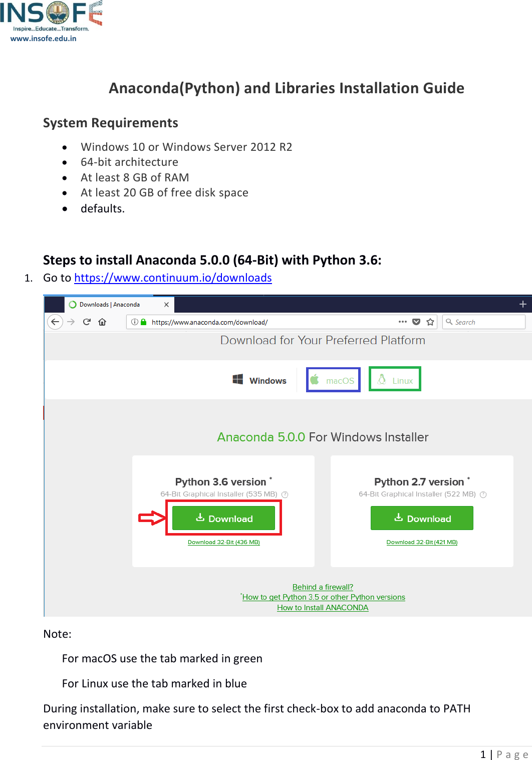Click the Linux penguin icon
Viewport: 532px width, 760px height.
click(x=382, y=379)
